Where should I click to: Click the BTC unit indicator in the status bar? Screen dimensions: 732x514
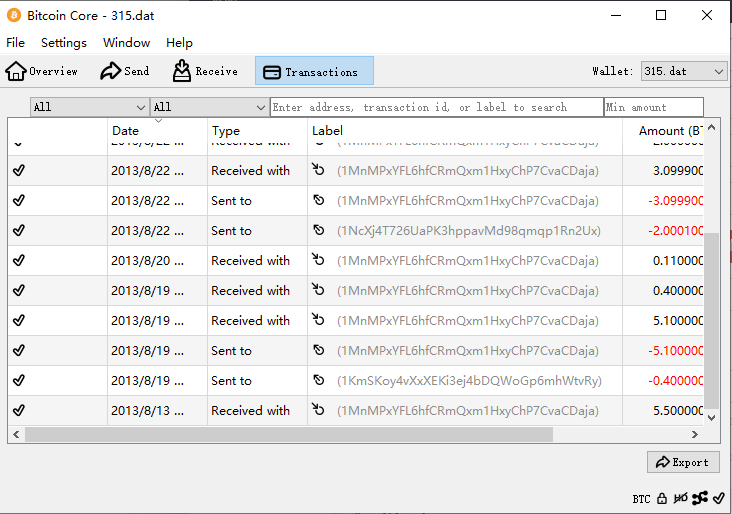point(641,498)
